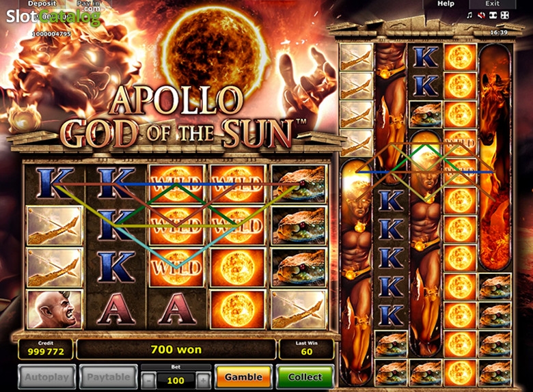Select the bottom WILD sun symbol in third reel

(x=176, y=267)
